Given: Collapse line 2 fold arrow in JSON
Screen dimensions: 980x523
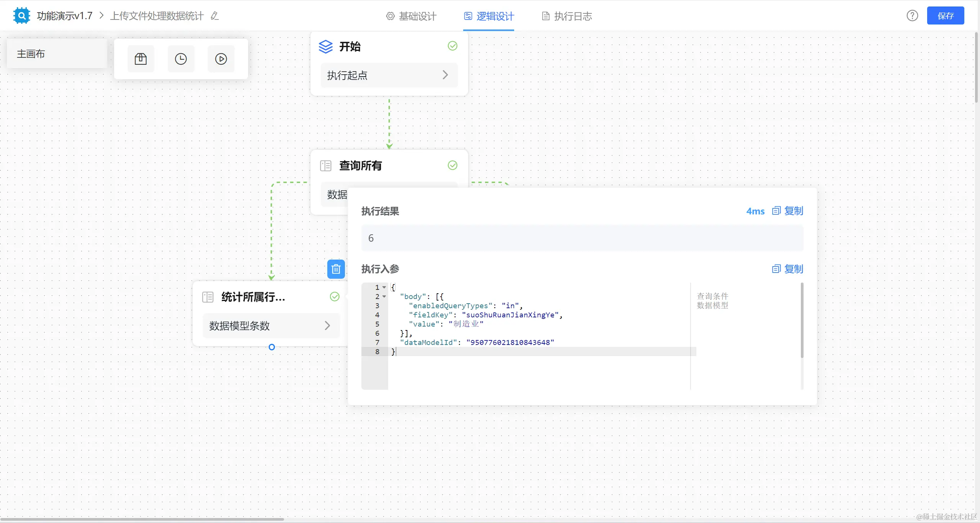Looking at the screenshot, I should point(384,296).
